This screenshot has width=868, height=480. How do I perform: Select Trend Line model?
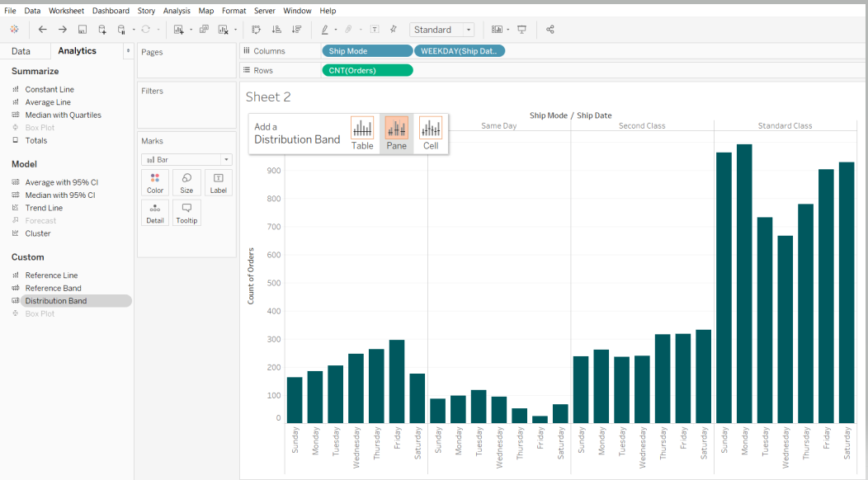(44, 208)
